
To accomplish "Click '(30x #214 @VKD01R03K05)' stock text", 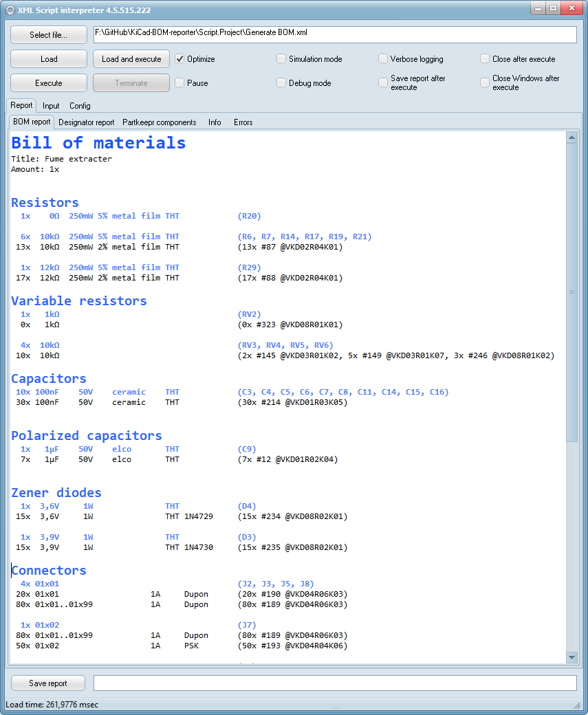I will coord(292,403).
